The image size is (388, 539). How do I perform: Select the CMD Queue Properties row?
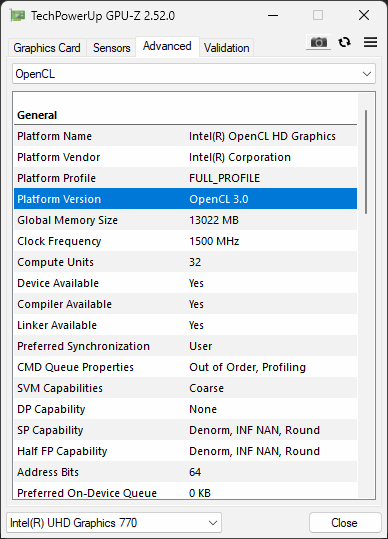[x=186, y=367]
